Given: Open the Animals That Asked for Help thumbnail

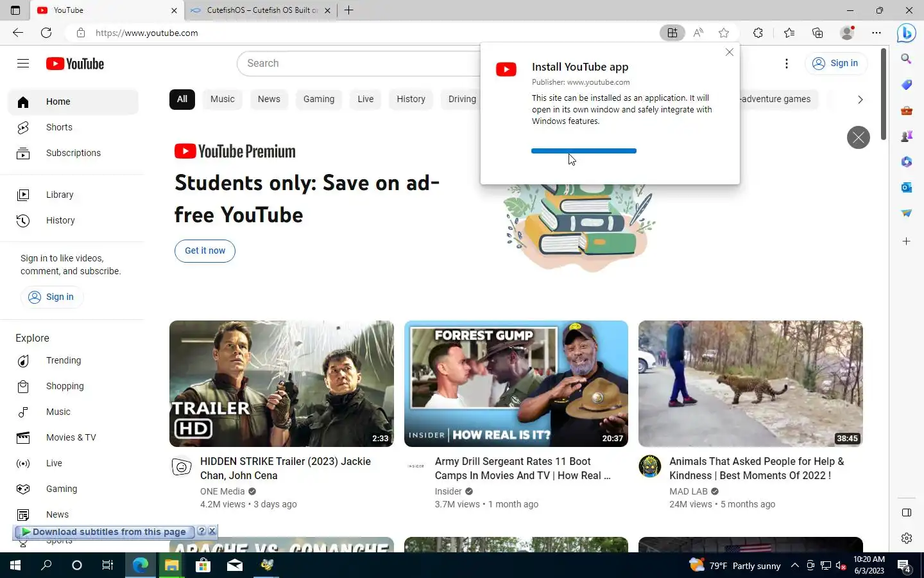Looking at the screenshot, I should click(x=751, y=383).
